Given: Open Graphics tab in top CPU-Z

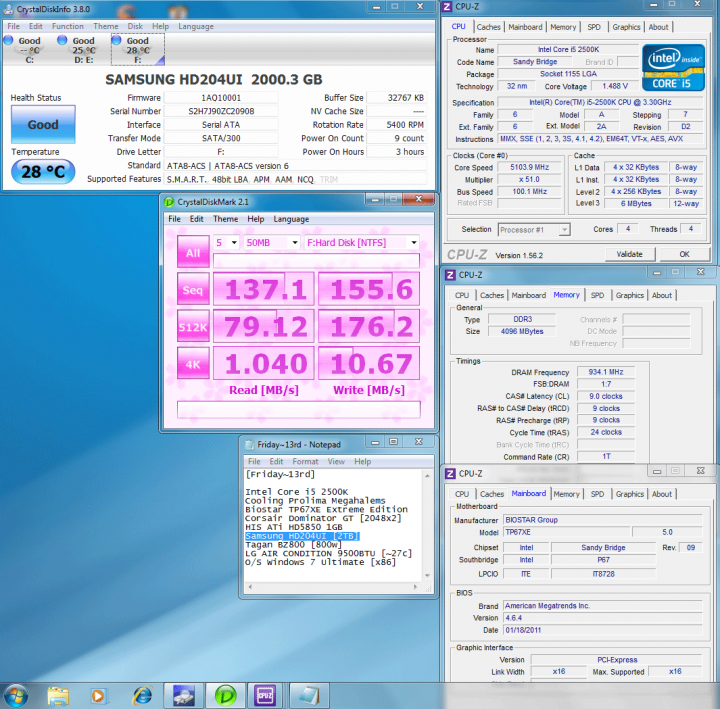Looking at the screenshot, I should (x=626, y=27).
